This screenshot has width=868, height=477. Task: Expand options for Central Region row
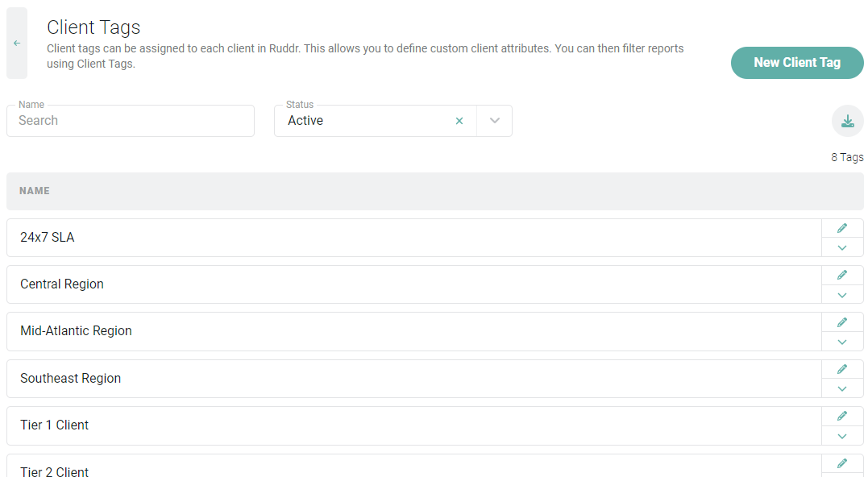[x=842, y=295]
